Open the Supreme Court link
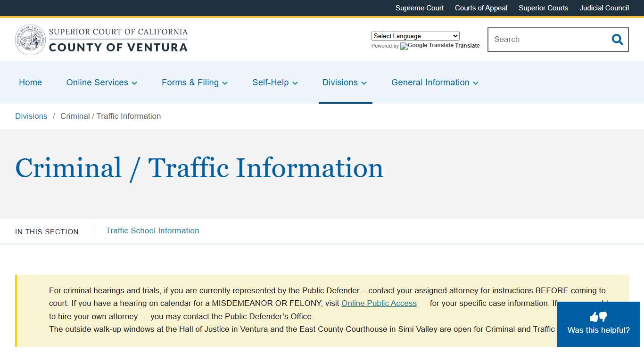This screenshot has width=644, height=362. pyautogui.click(x=419, y=8)
